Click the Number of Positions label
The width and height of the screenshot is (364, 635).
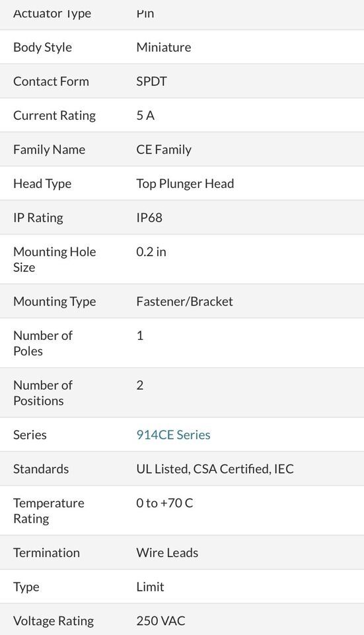click(x=43, y=393)
